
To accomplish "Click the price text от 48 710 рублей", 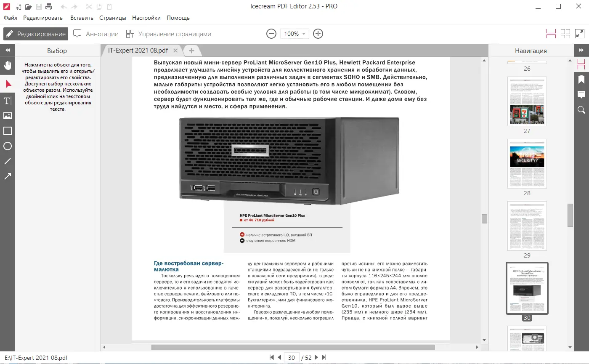I will 259,220.
